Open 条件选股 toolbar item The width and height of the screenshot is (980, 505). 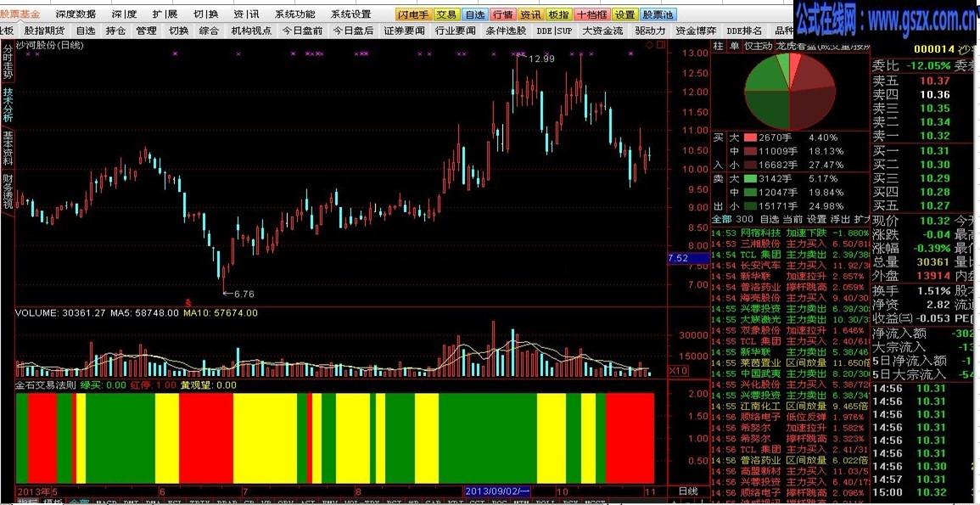(506, 30)
